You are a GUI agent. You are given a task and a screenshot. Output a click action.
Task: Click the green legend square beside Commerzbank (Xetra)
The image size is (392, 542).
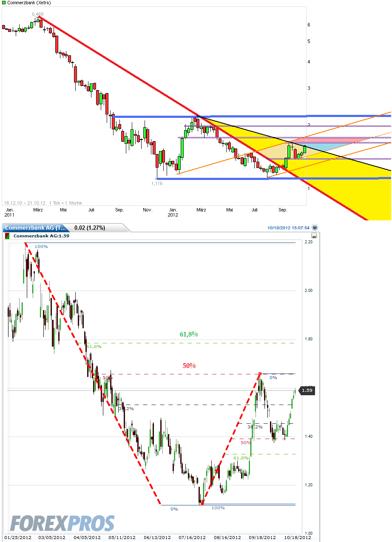coord(4,3)
